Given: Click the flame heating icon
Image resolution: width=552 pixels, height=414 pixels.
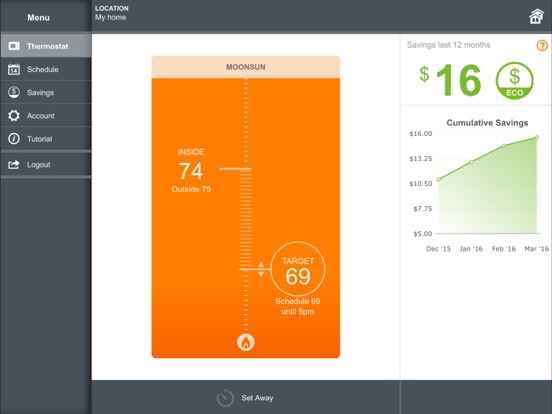Looking at the screenshot, I should 246,342.
